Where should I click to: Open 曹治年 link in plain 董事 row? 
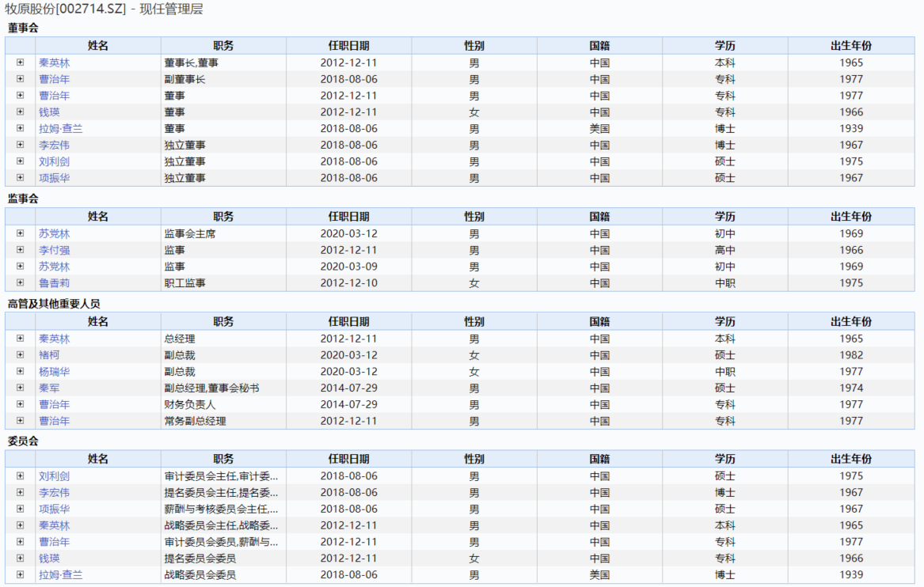[x=54, y=96]
